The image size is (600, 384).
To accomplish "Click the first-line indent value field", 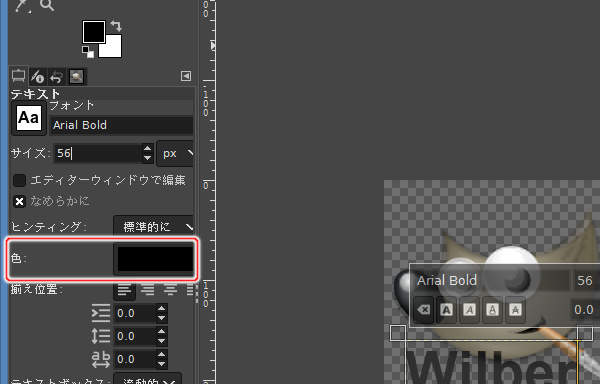I will coord(134,313).
